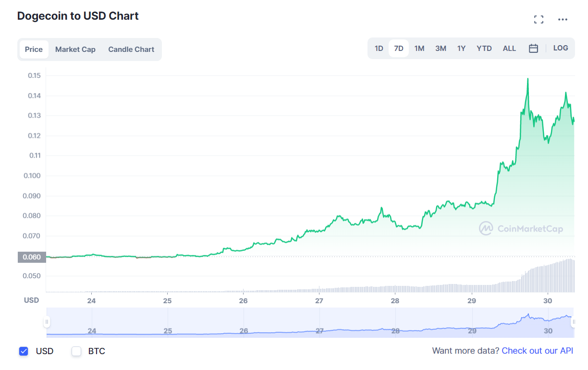Click the 0.15 price peak on chart line
Screen dimensions: 588x370
tap(528, 79)
